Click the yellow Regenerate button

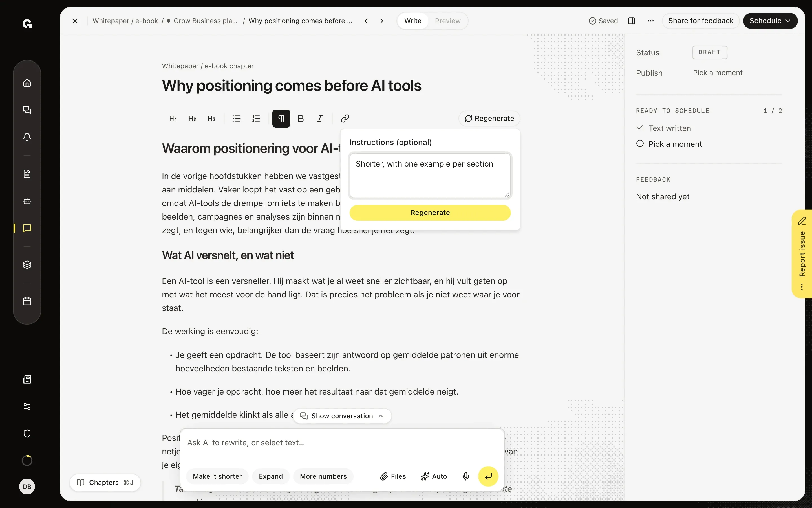pos(430,213)
